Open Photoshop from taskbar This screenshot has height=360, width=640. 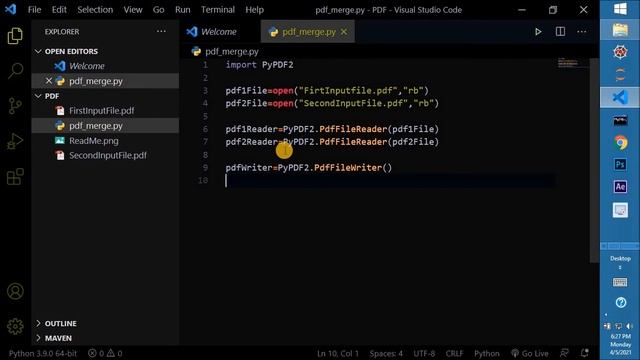(x=620, y=164)
